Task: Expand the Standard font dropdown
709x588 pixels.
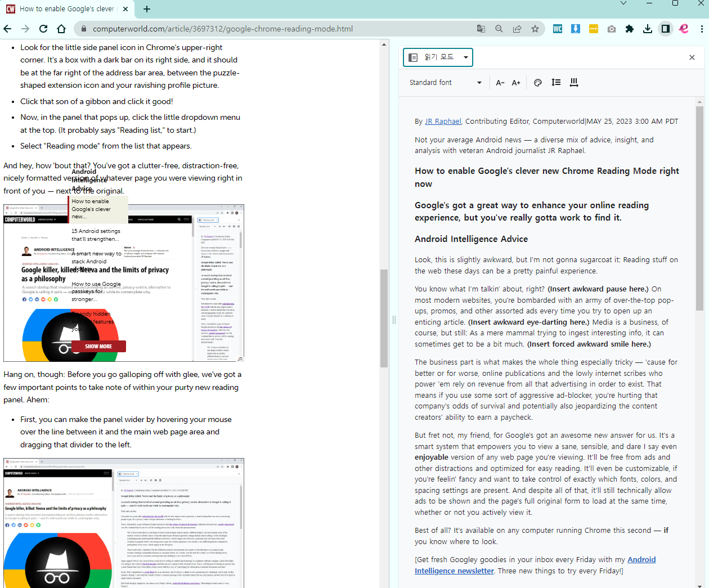Action: (446, 83)
